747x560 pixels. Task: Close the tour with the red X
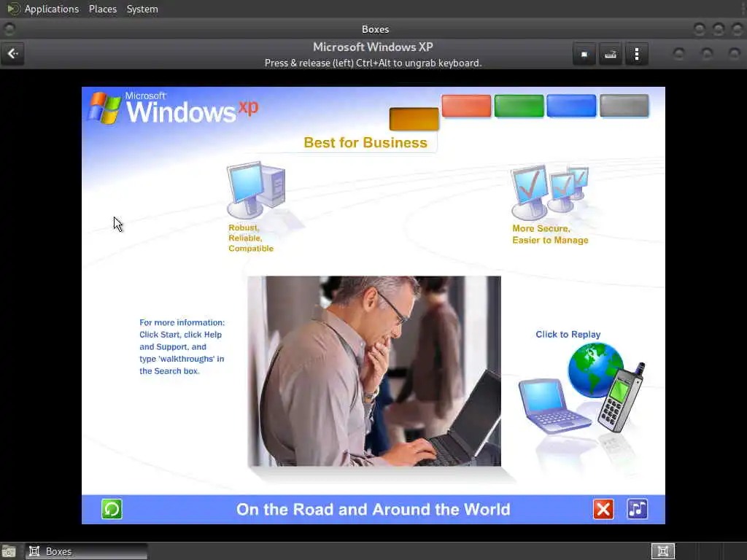603,509
